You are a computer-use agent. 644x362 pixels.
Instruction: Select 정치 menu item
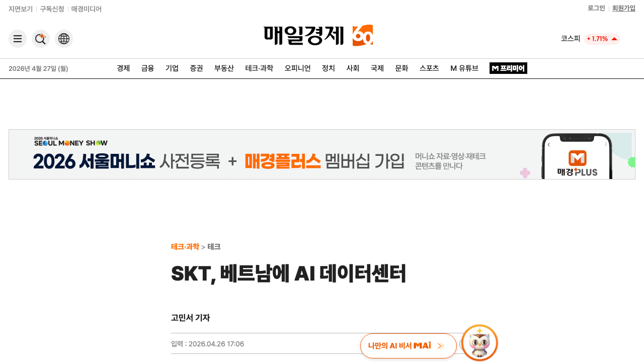(x=329, y=68)
